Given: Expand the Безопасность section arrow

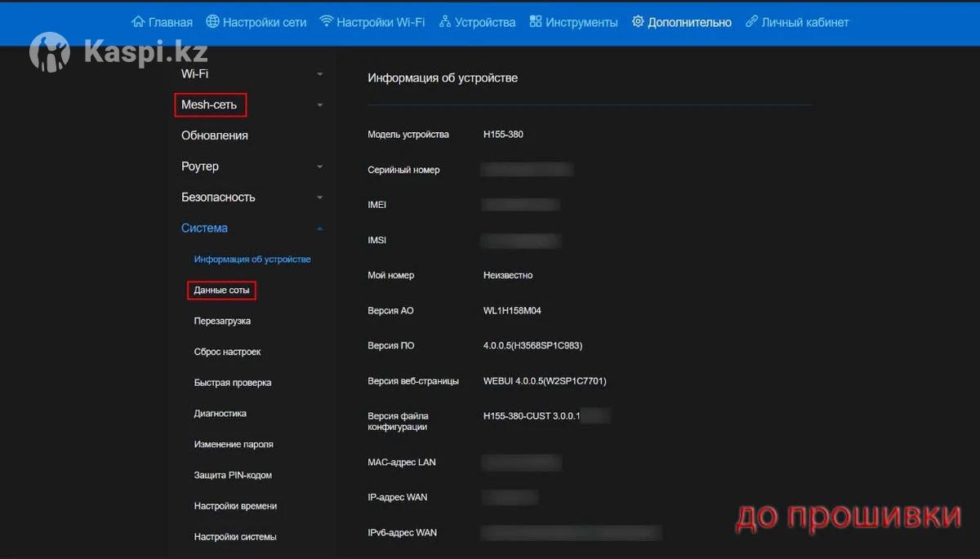Looking at the screenshot, I should pos(320,197).
